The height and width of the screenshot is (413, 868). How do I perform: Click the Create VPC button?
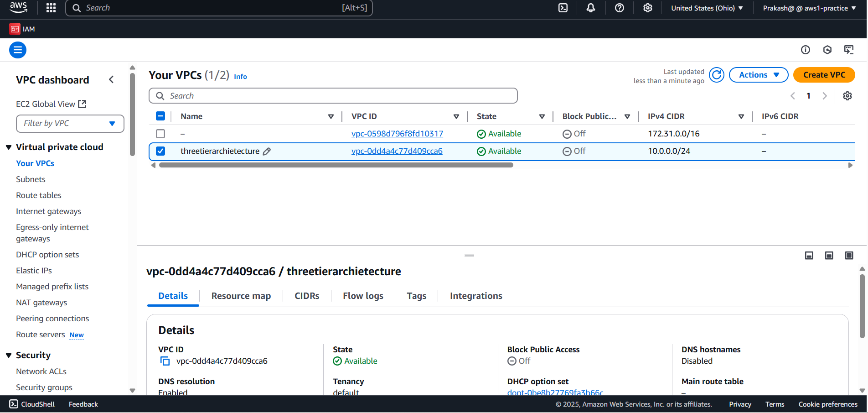(x=824, y=75)
